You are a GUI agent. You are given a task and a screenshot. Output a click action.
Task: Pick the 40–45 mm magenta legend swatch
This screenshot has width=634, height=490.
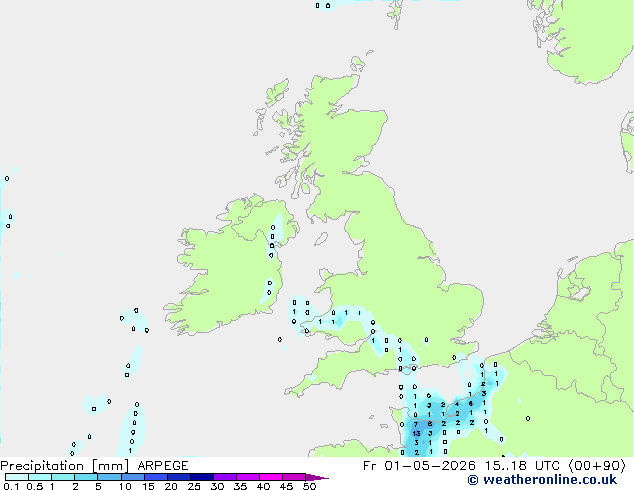tap(271, 477)
